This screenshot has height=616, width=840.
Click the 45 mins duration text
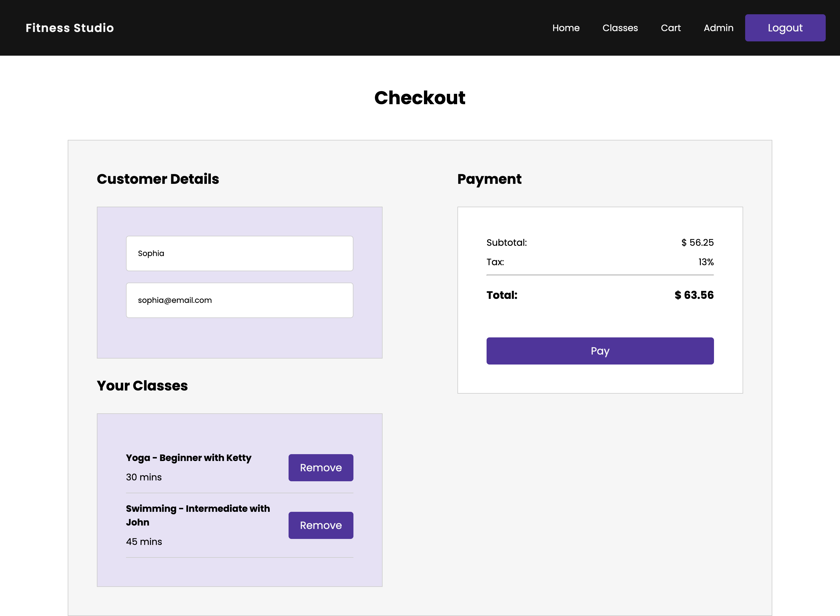(144, 541)
